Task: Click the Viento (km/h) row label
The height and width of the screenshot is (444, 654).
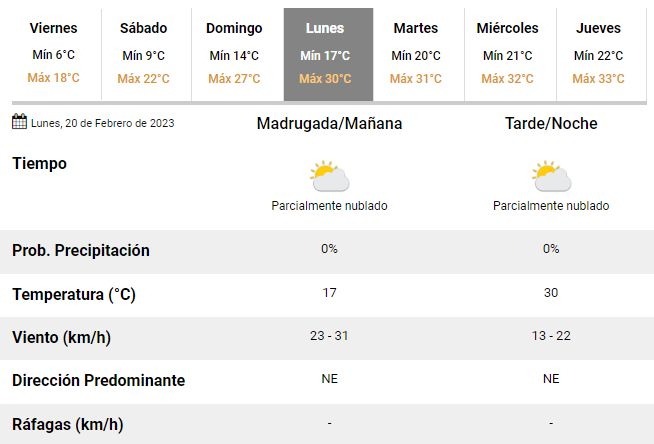Action: (61, 337)
